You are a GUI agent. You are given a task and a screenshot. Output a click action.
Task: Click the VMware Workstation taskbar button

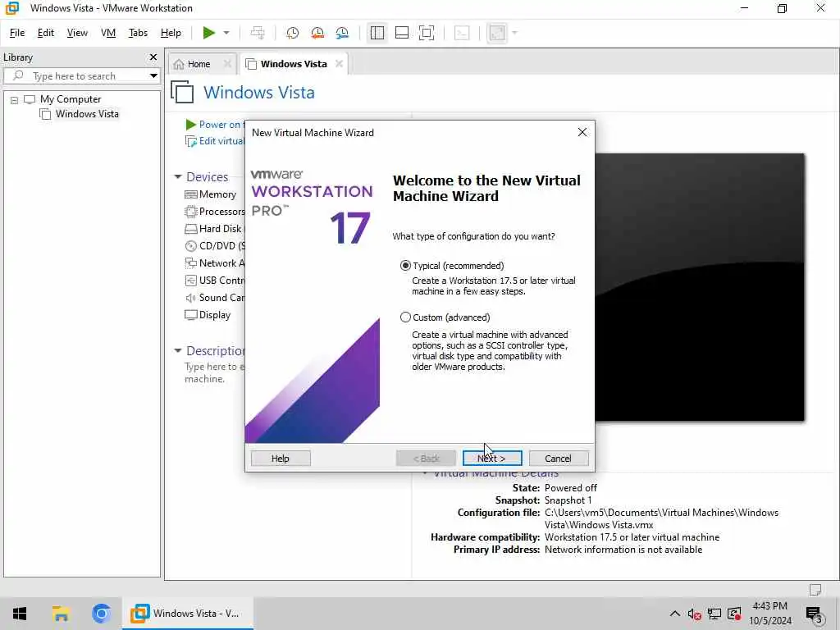(x=188, y=614)
